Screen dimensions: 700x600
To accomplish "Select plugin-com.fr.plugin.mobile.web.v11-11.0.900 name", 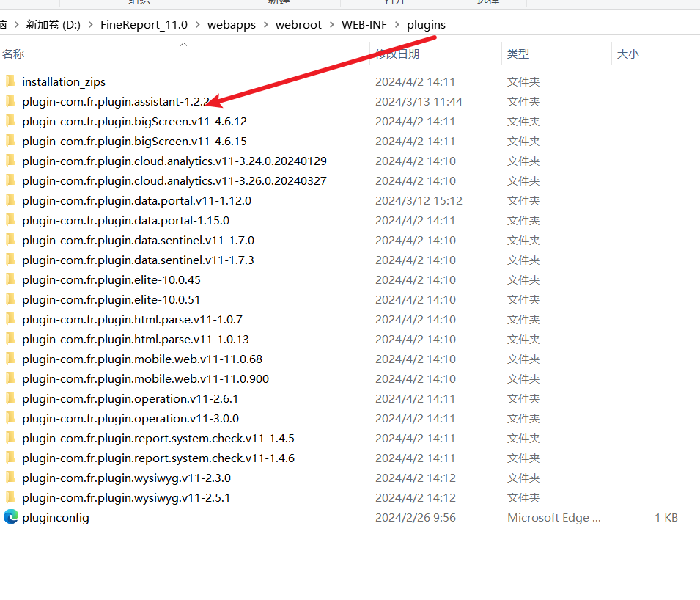I will pos(146,379).
